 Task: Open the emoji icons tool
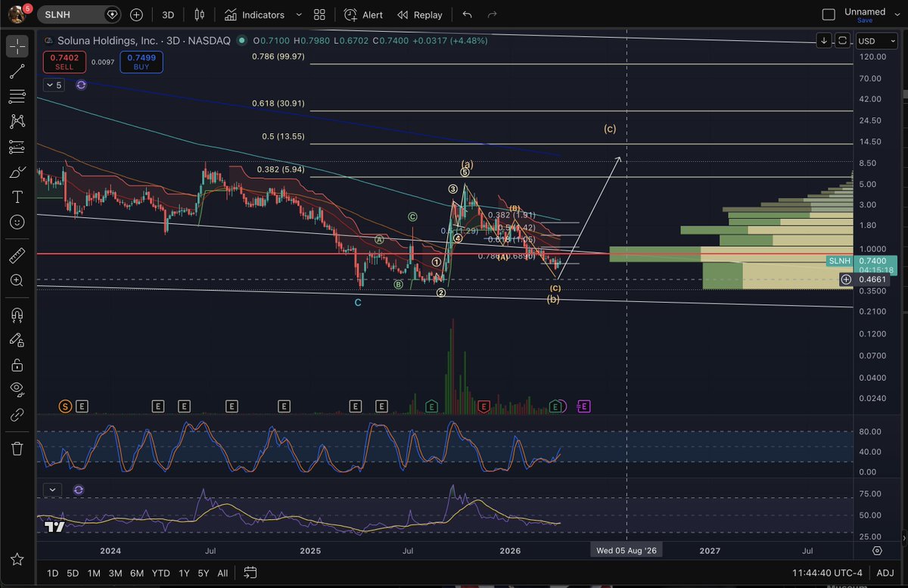click(17, 222)
